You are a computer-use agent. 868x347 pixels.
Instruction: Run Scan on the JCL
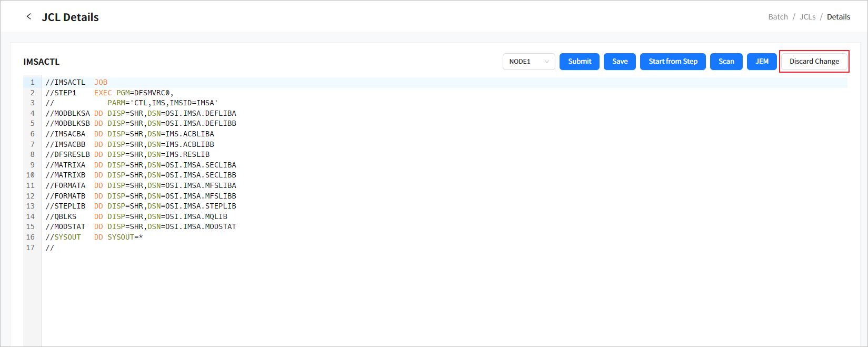click(726, 62)
